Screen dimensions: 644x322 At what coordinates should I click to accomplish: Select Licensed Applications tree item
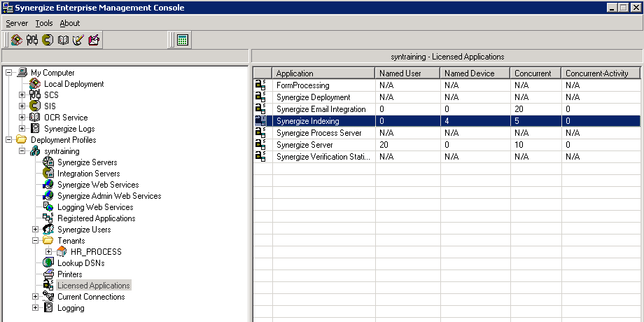pos(94,285)
